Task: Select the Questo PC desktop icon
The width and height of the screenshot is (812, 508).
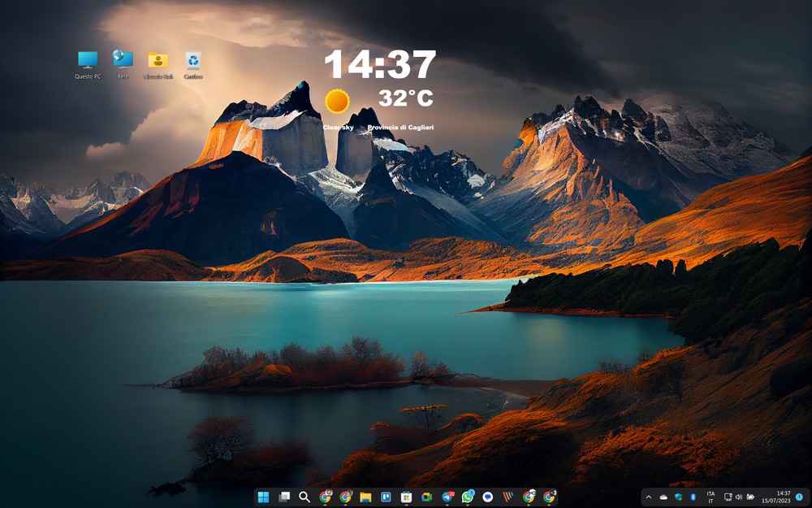Action: [88, 60]
